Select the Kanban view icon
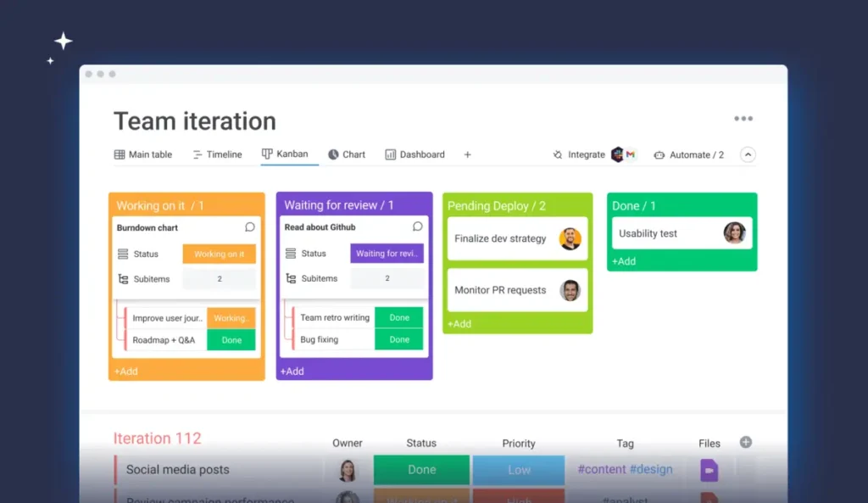Image resolution: width=868 pixels, height=503 pixels. coord(266,154)
